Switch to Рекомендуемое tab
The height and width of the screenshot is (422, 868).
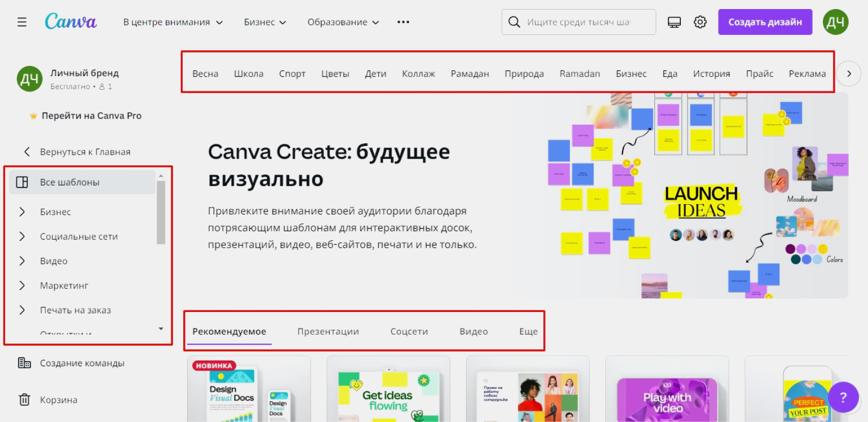click(x=229, y=331)
